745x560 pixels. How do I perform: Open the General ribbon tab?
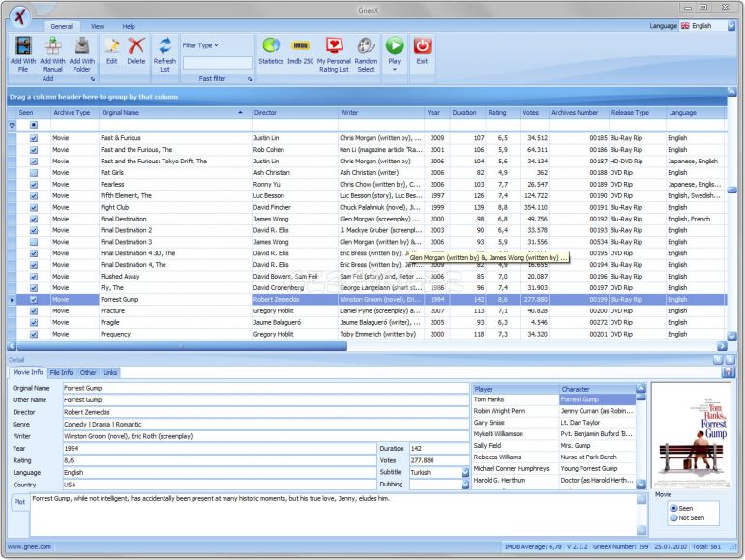coord(62,27)
